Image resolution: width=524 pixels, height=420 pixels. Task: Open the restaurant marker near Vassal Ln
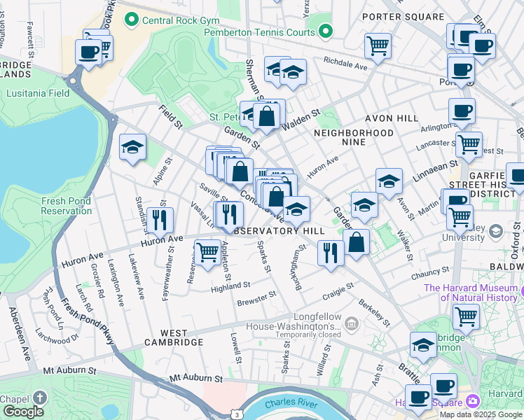(x=229, y=213)
